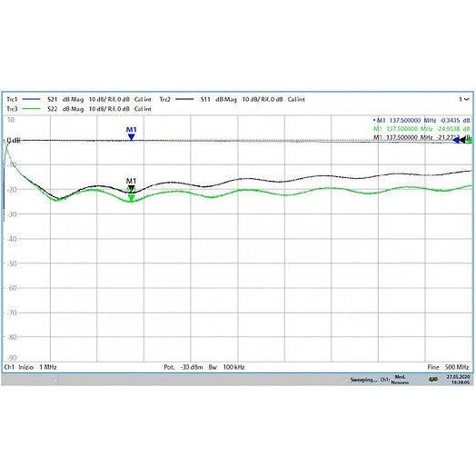Select the Trc2 S11 trace label
This screenshot has height=476, width=476.
(205, 99)
